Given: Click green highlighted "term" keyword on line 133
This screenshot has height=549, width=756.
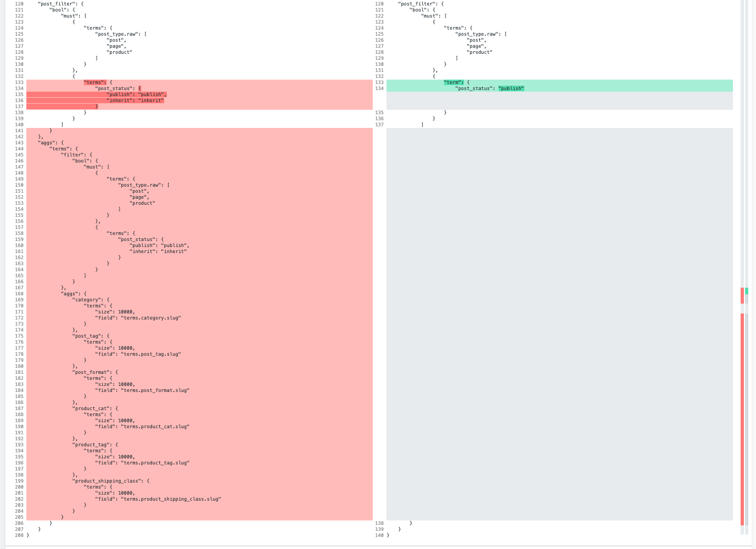Looking at the screenshot, I should 454,82.
